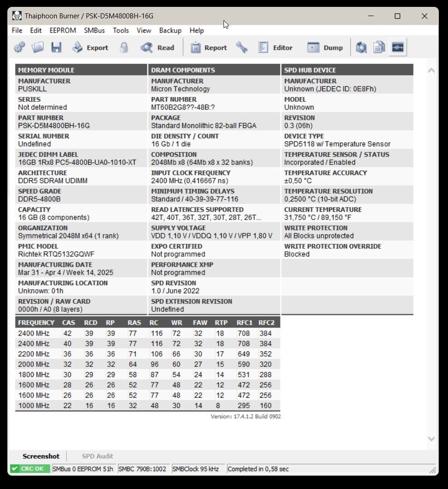Click the SPD5118 w/ Temperature Sensor value
The width and height of the screenshot is (448, 489).
point(337,144)
